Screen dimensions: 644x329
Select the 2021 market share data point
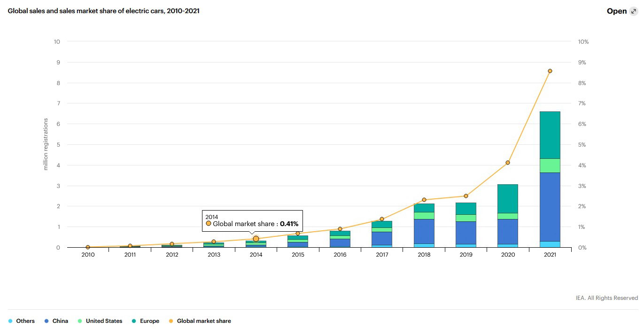550,71
